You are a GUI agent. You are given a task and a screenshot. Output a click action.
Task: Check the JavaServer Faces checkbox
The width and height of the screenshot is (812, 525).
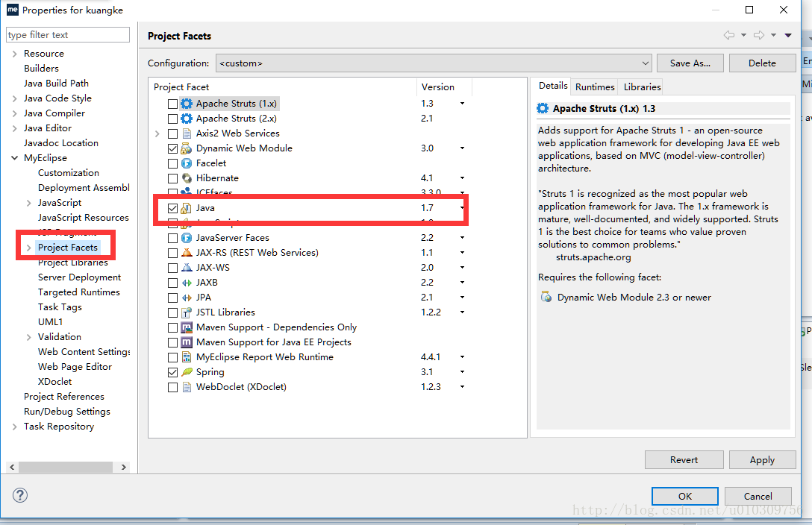pos(173,239)
